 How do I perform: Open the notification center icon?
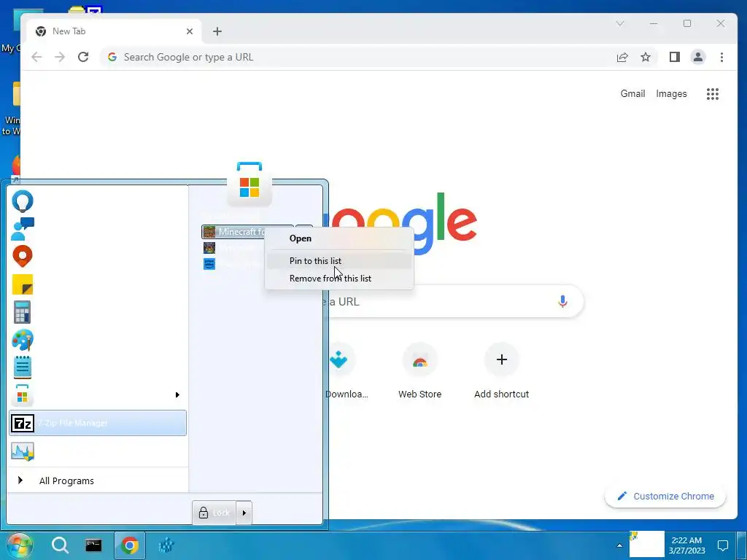723,545
